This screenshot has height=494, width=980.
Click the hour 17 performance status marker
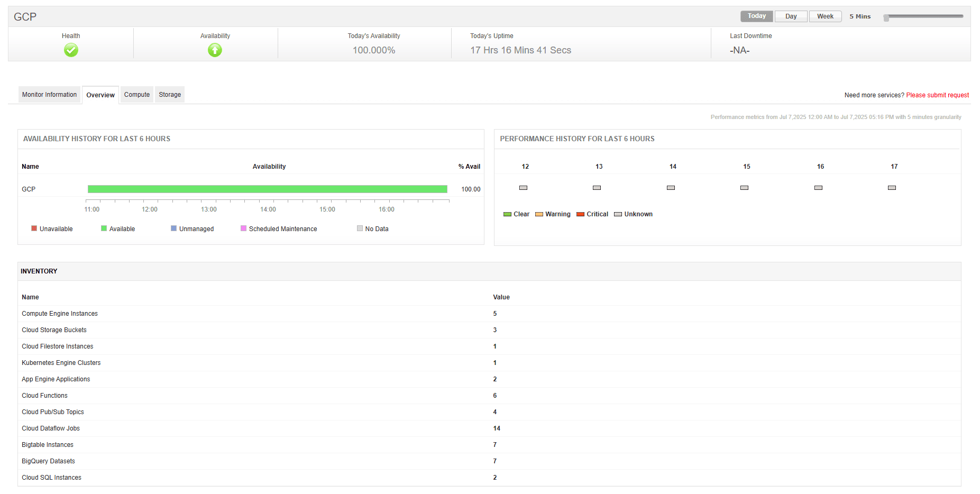[x=892, y=188]
